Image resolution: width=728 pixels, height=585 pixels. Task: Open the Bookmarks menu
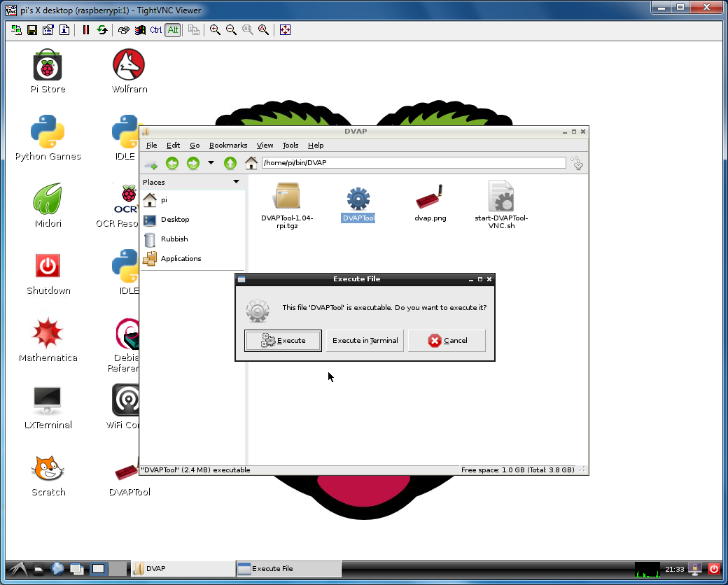coord(228,146)
